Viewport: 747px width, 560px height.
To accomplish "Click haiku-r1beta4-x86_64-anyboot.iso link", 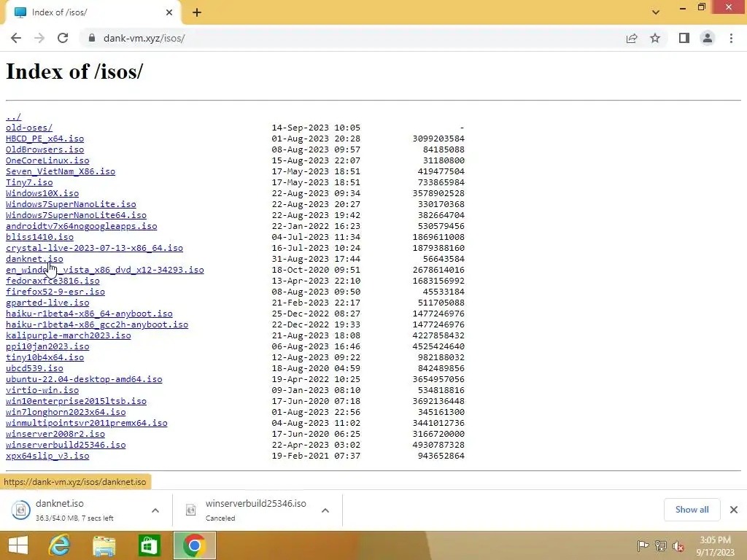I will click(x=89, y=314).
